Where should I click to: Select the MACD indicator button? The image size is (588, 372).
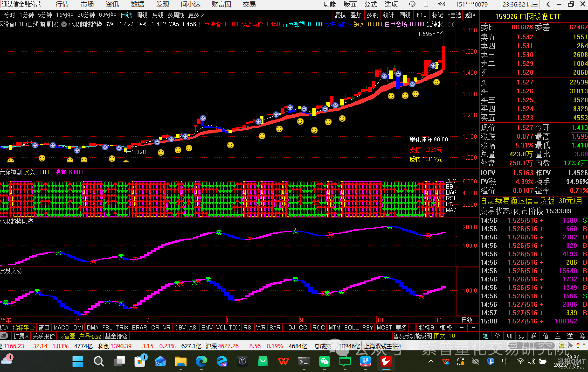(61, 327)
